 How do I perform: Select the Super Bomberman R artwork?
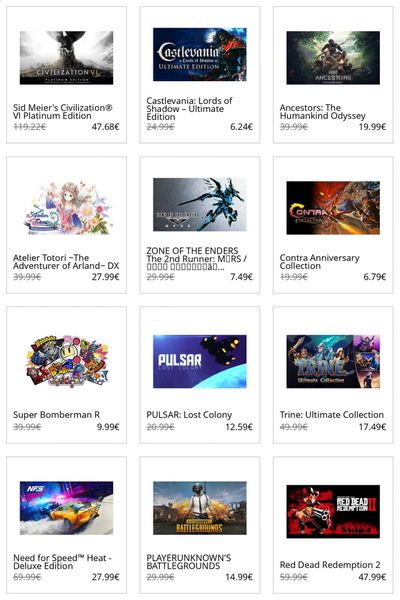[66, 361]
